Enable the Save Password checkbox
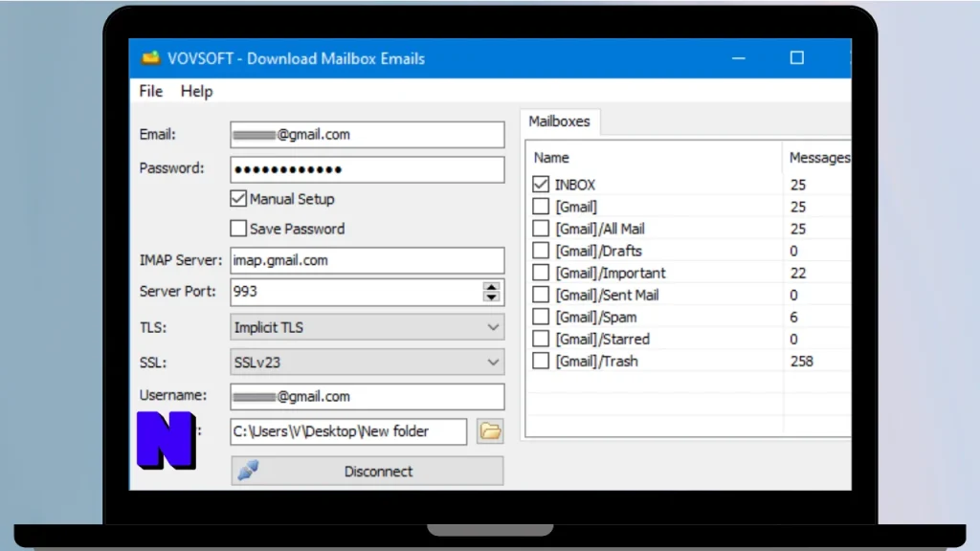Image resolution: width=980 pixels, height=551 pixels. pos(238,228)
